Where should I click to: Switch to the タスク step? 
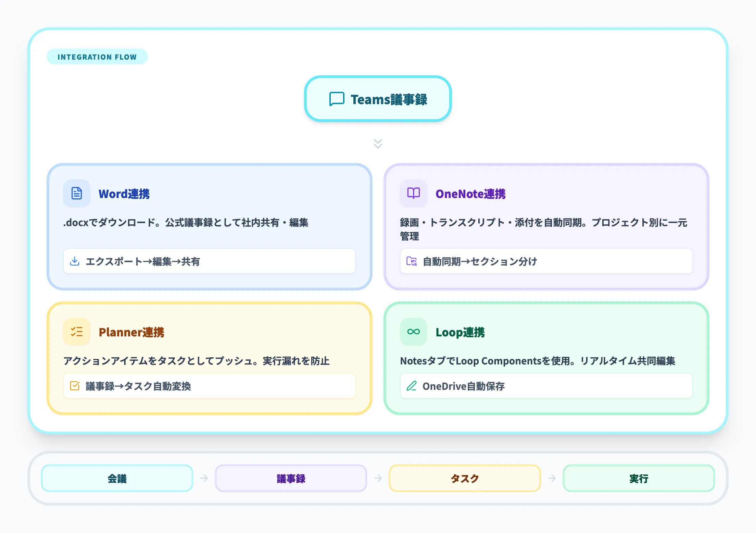point(464,478)
